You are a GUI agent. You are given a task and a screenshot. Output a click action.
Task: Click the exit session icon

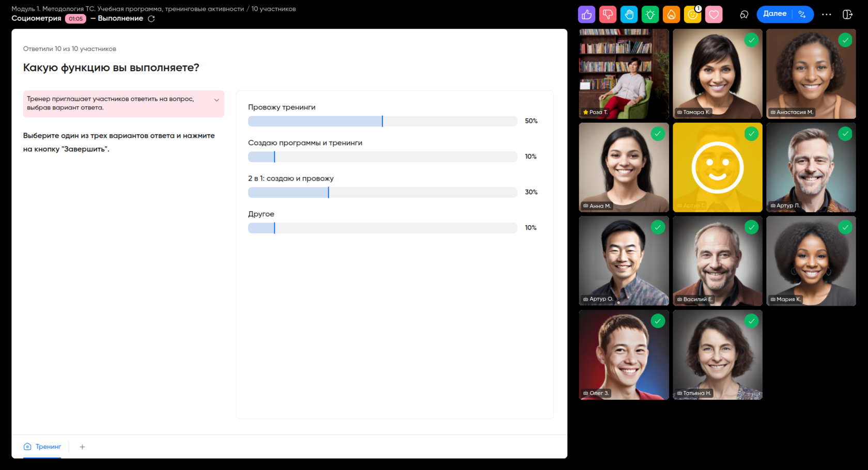click(847, 14)
